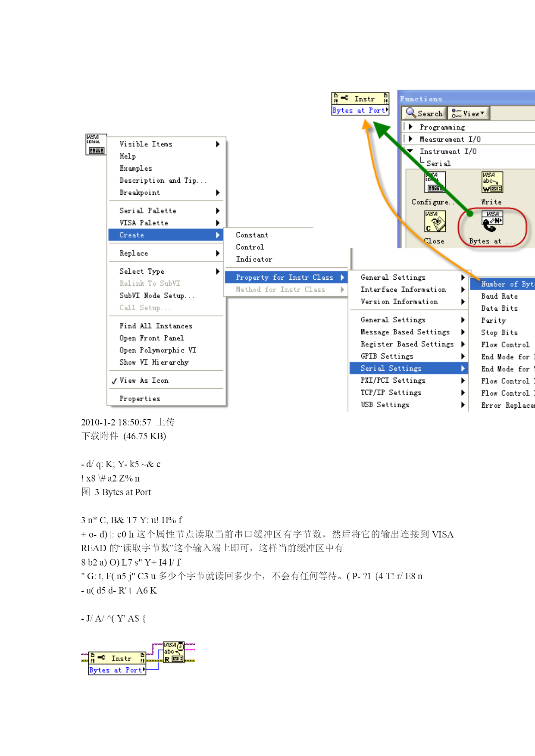Select the Parity property
The height and width of the screenshot is (756, 535).
(x=503, y=320)
